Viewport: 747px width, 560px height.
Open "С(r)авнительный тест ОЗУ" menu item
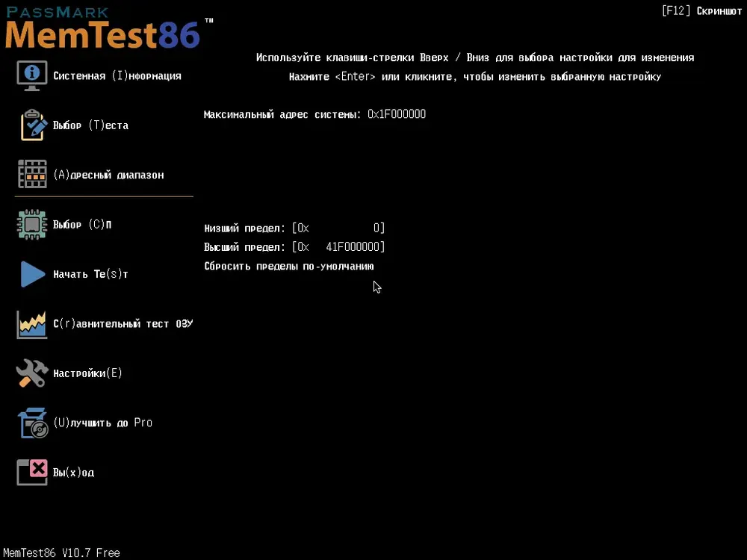[x=123, y=324]
